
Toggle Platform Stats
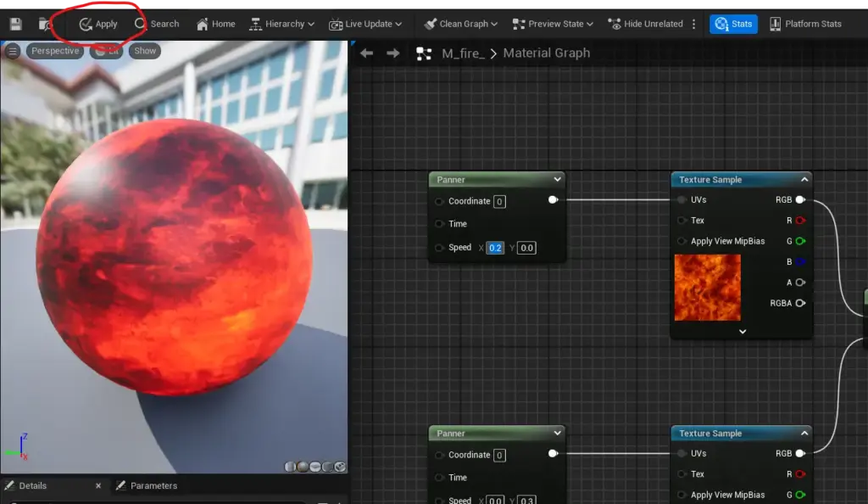tap(805, 24)
